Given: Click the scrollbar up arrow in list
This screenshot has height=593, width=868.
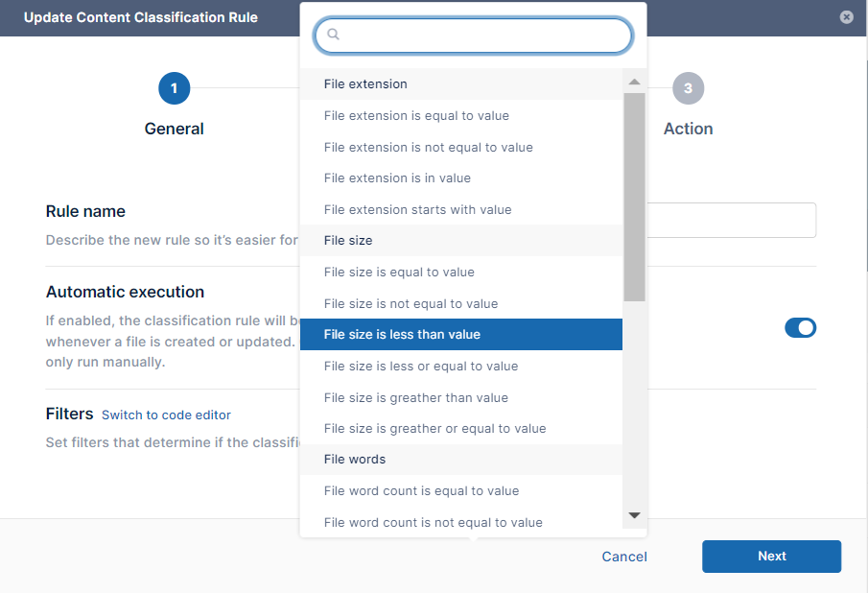Looking at the screenshot, I should [634, 82].
